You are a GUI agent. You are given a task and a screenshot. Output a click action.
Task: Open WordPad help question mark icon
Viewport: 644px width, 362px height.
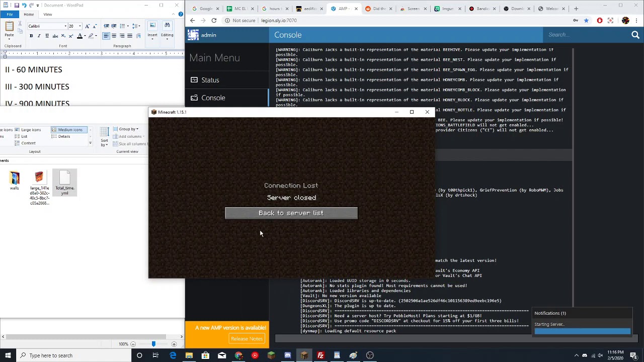click(x=181, y=14)
